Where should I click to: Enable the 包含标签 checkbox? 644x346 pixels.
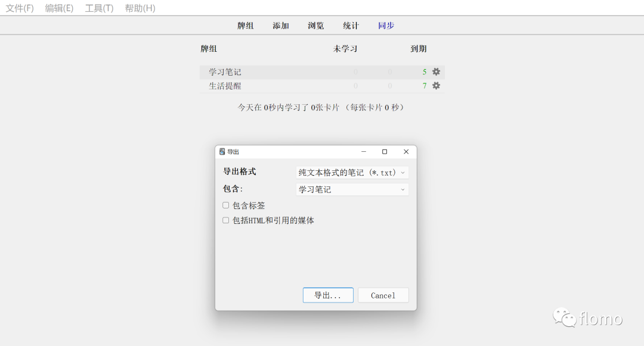tap(226, 205)
